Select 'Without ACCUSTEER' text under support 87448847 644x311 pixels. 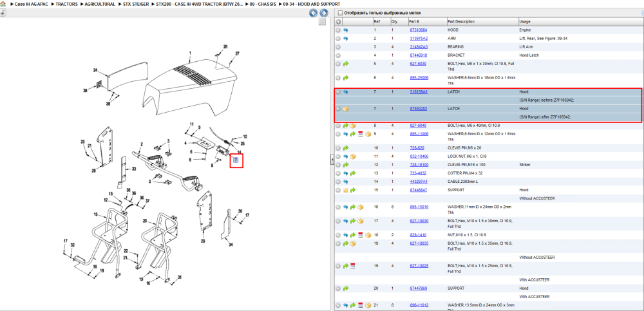point(537,198)
